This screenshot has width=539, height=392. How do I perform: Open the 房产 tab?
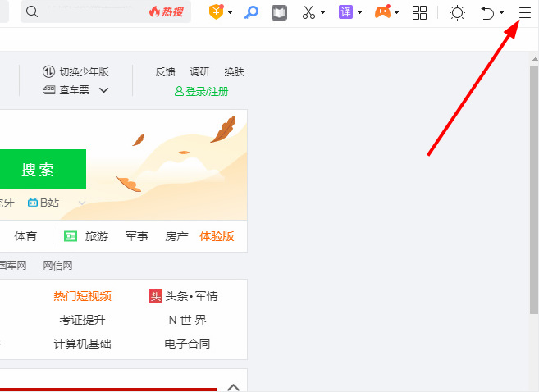(176, 236)
